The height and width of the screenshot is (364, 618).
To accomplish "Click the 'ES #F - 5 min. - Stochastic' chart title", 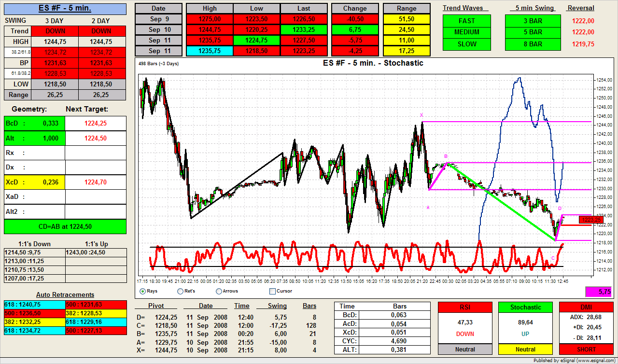I will (373, 63).
